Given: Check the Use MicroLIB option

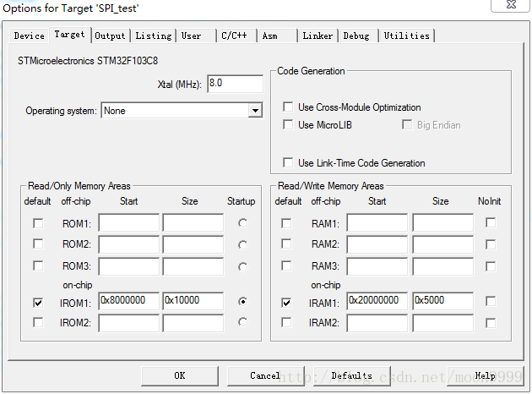Looking at the screenshot, I should [289, 125].
